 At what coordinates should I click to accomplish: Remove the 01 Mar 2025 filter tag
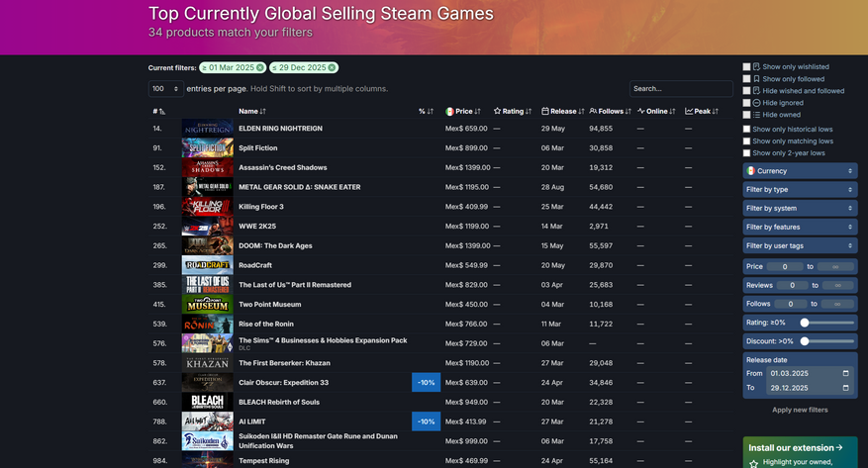coord(259,67)
